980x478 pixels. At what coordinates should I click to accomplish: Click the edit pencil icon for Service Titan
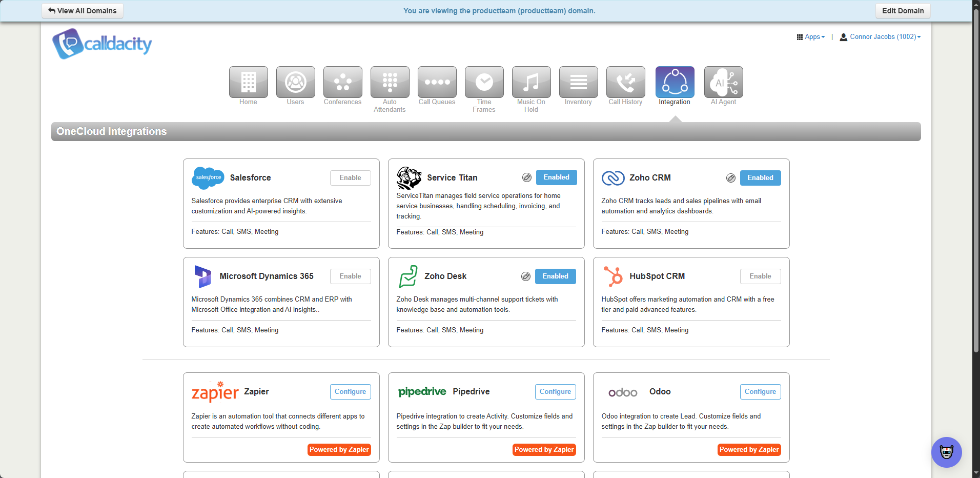(526, 177)
